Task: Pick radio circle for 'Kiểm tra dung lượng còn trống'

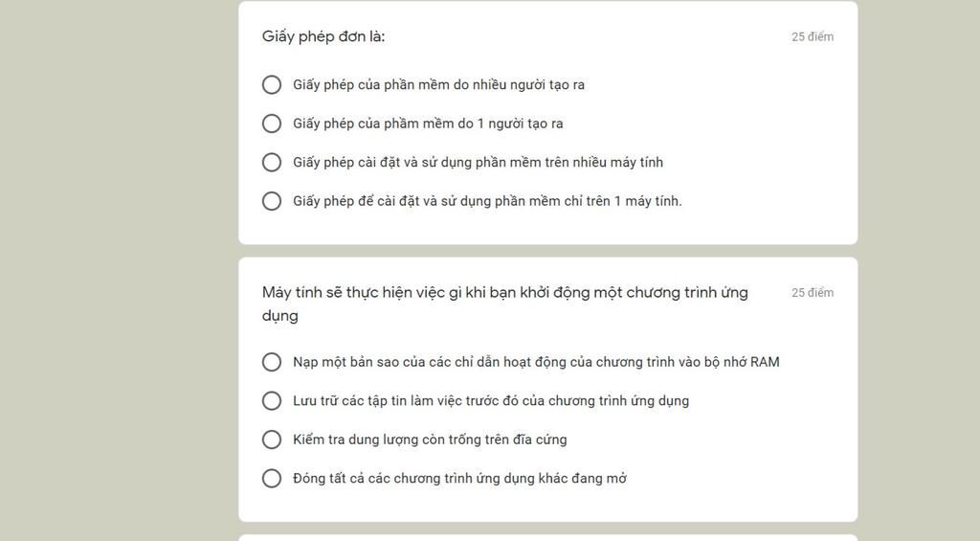Action: point(271,440)
